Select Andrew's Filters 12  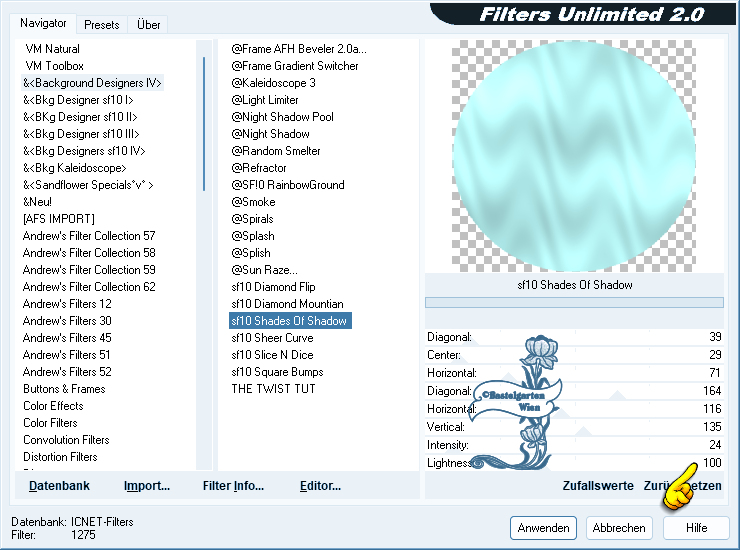[67, 304]
